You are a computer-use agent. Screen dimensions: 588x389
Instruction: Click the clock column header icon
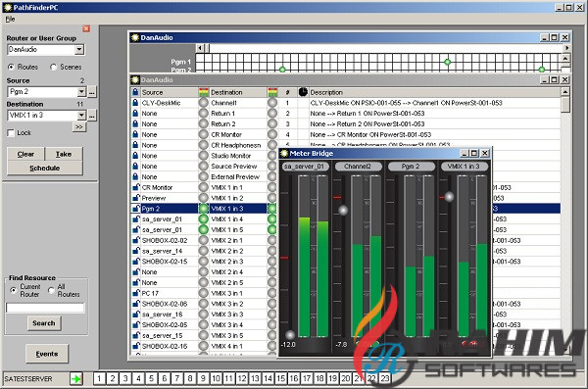303,92
